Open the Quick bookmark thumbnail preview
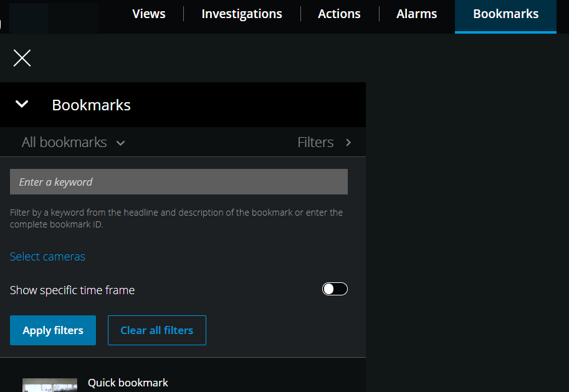 pyautogui.click(x=50, y=385)
